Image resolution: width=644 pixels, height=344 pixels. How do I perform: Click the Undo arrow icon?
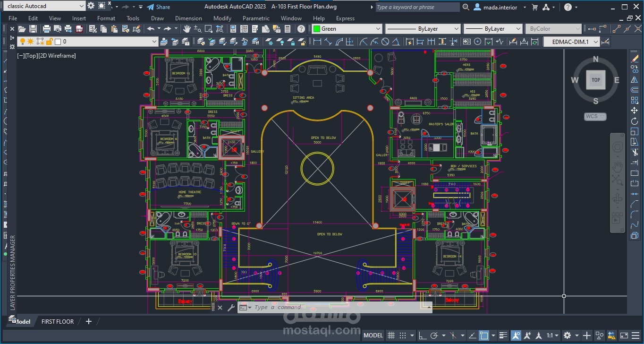(x=151, y=29)
